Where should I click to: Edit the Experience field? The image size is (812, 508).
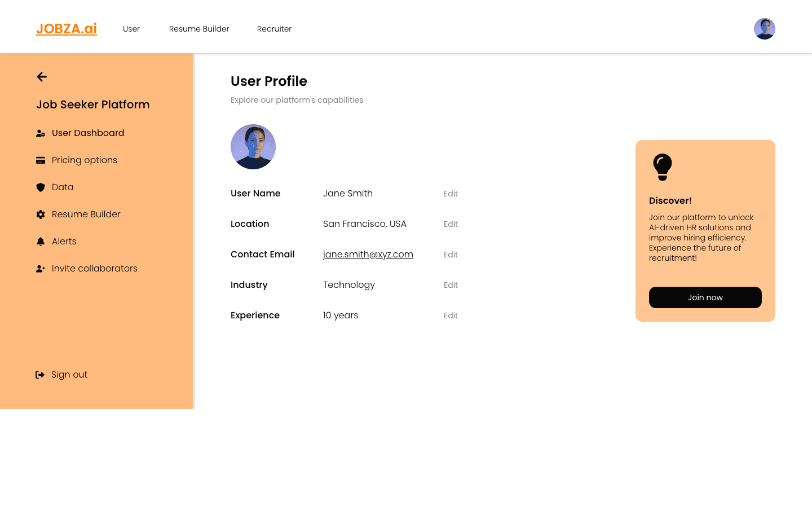pyautogui.click(x=451, y=316)
